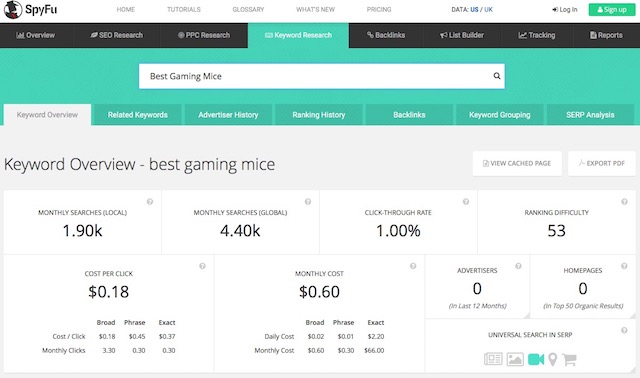The image size is (640, 378).
Task: Click the map pin search icon
Action: coord(553,359)
